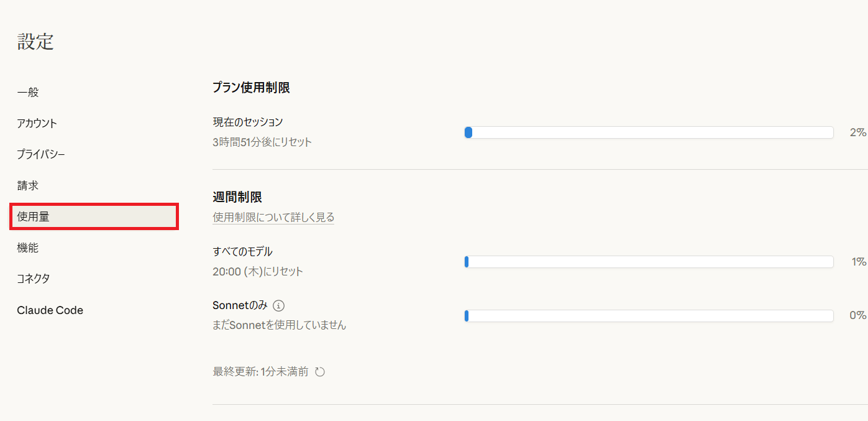
Task: Click the Sonnetのみ usage progress bar
Action: [x=649, y=316]
